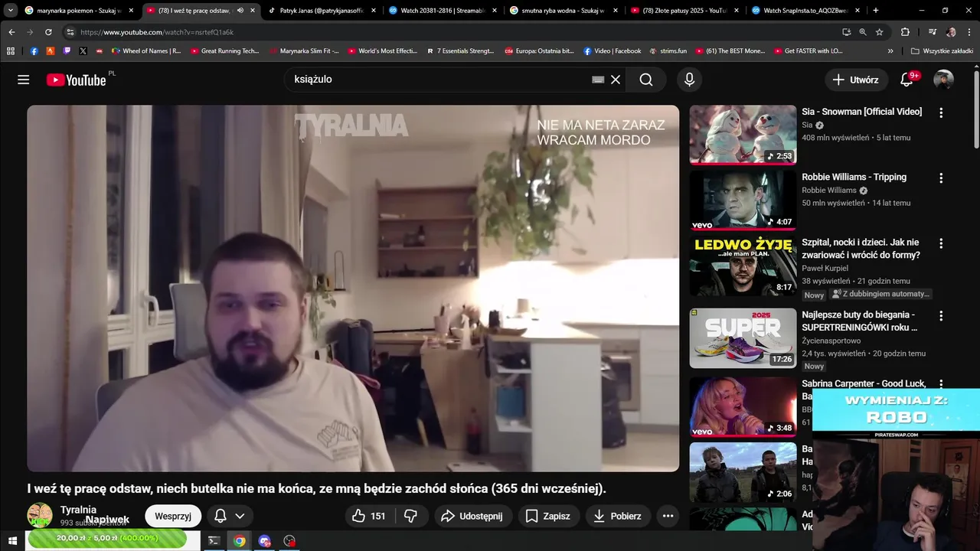The width and height of the screenshot is (980, 551).
Task: Open the on-screen keyboard icon in search box
Action: point(598,80)
